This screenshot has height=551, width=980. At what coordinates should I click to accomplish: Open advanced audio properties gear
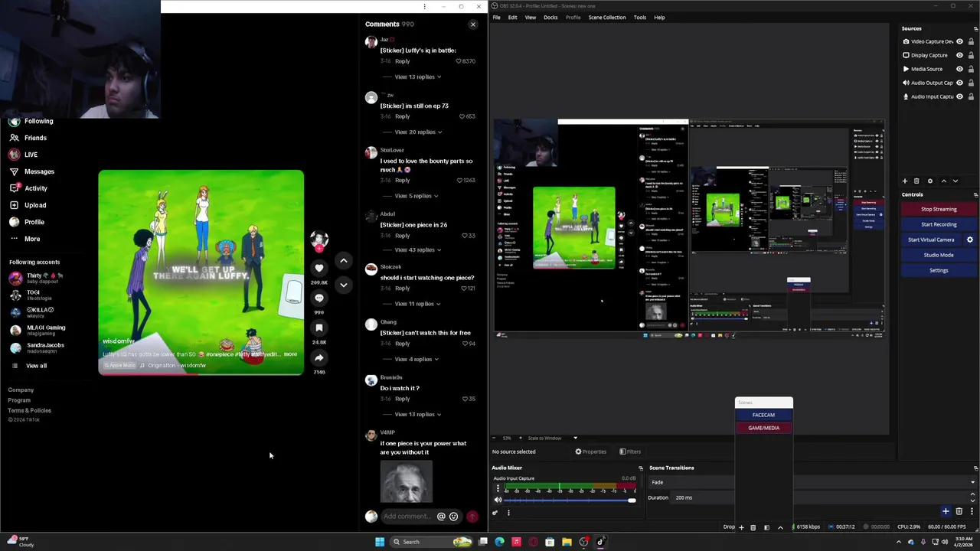click(495, 513)
